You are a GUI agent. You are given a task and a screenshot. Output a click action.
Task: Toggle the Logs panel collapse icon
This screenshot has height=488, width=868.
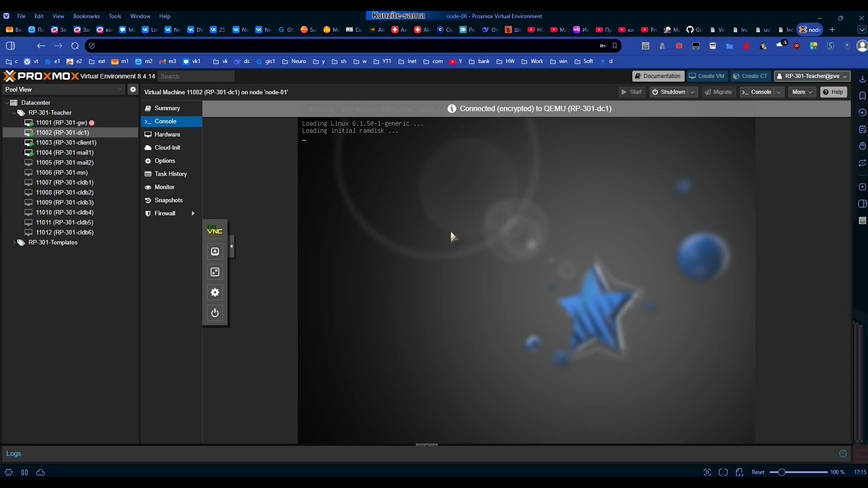tap(843, 453)
